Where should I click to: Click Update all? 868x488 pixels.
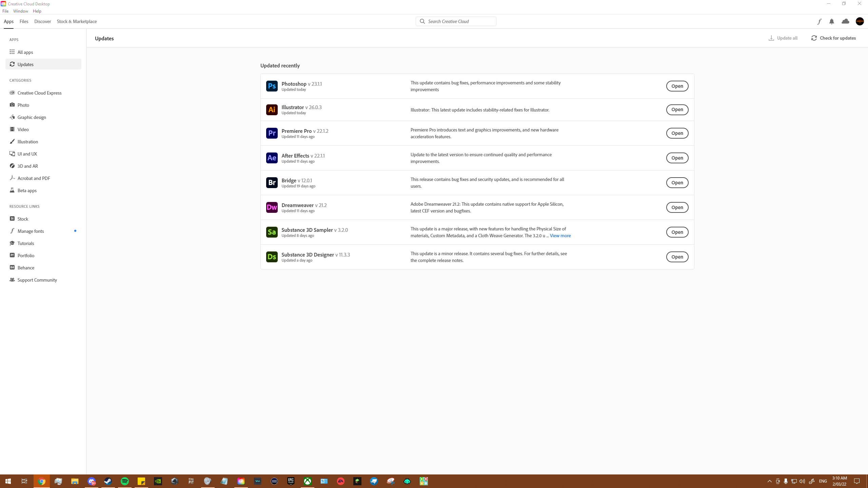(x=783, y=38)
